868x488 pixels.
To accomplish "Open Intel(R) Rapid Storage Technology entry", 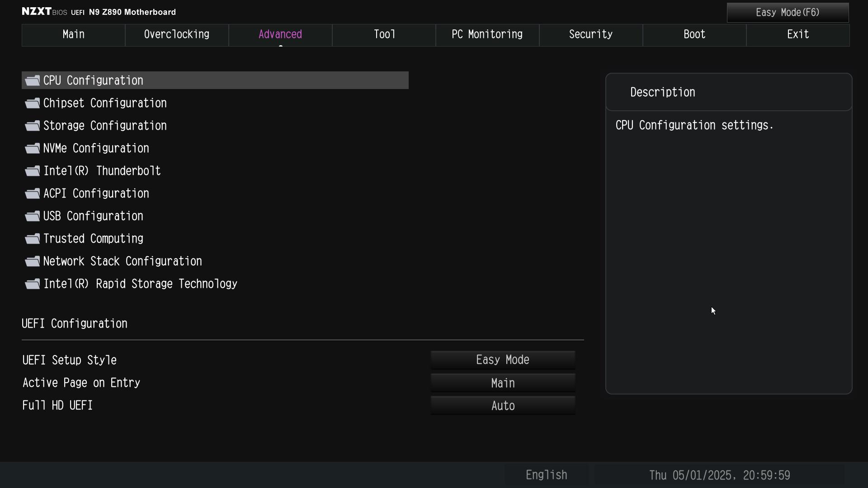I will pyautogui.click(x=140, y=284).
